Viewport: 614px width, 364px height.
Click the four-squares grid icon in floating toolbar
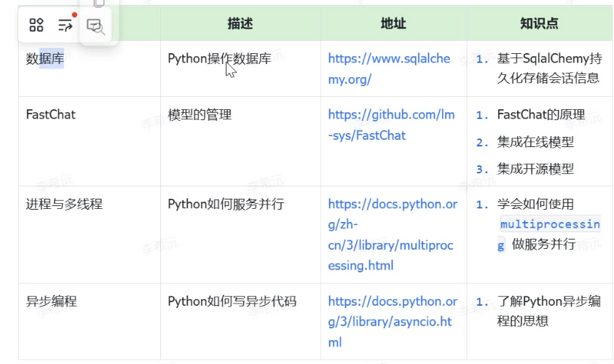(x=36, y=25)
